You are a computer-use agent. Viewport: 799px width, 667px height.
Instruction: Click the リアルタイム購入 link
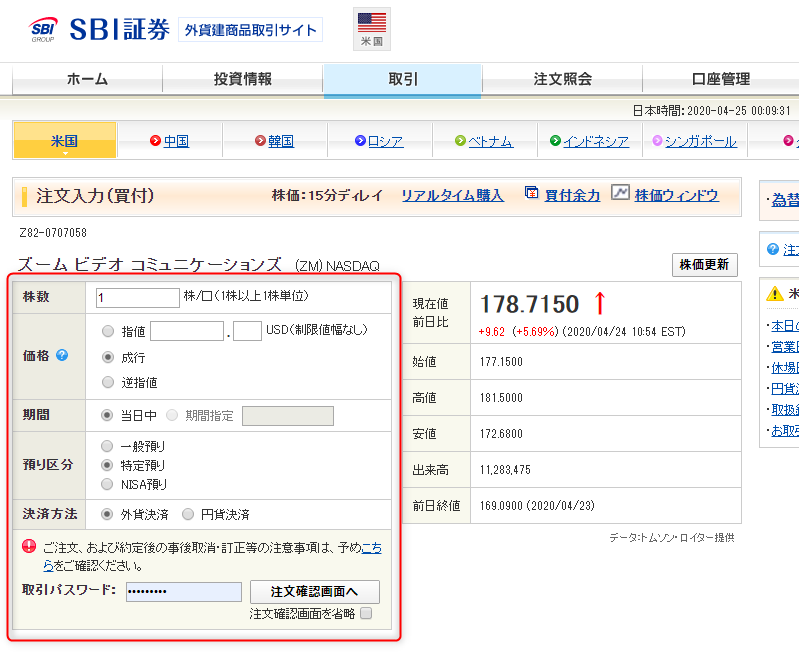click(452, 195)
